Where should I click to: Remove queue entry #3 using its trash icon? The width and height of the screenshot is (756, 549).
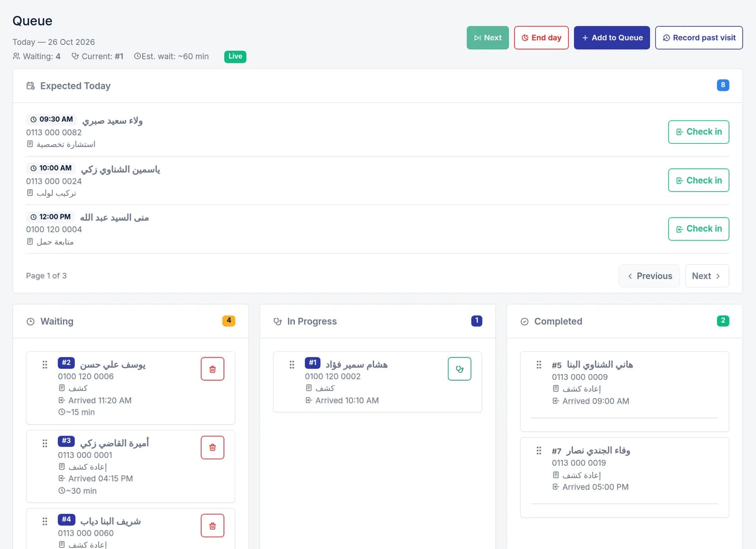(x=213, y=447)
